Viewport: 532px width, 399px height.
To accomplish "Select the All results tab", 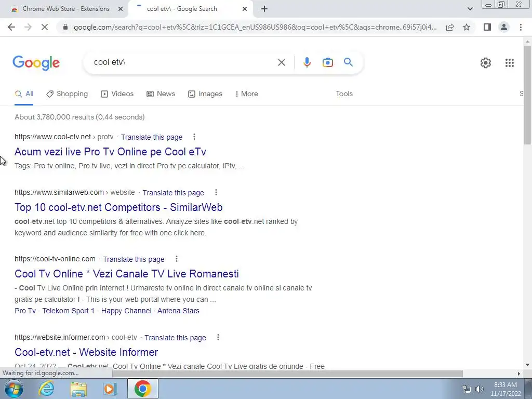I will point(24,94).
